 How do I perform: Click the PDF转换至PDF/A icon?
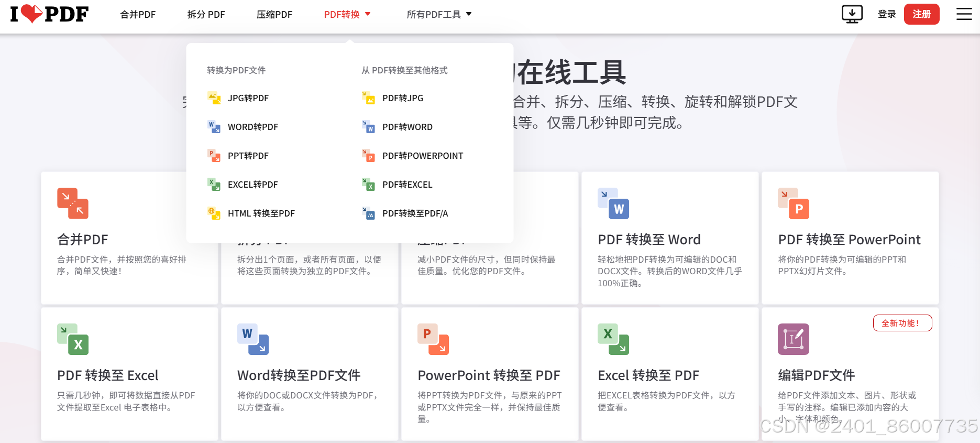coord(368,213)
